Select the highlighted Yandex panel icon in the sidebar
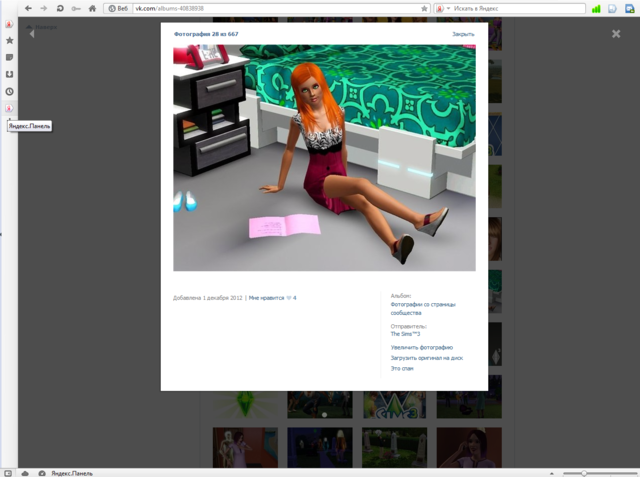The height and width of the screenshot is (477, 640). (x=9, y=108)
